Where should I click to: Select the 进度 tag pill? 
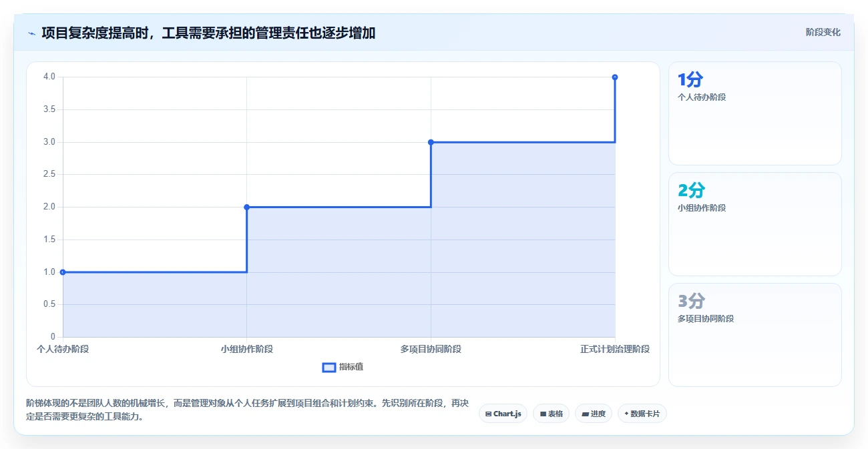coord(593,414)
